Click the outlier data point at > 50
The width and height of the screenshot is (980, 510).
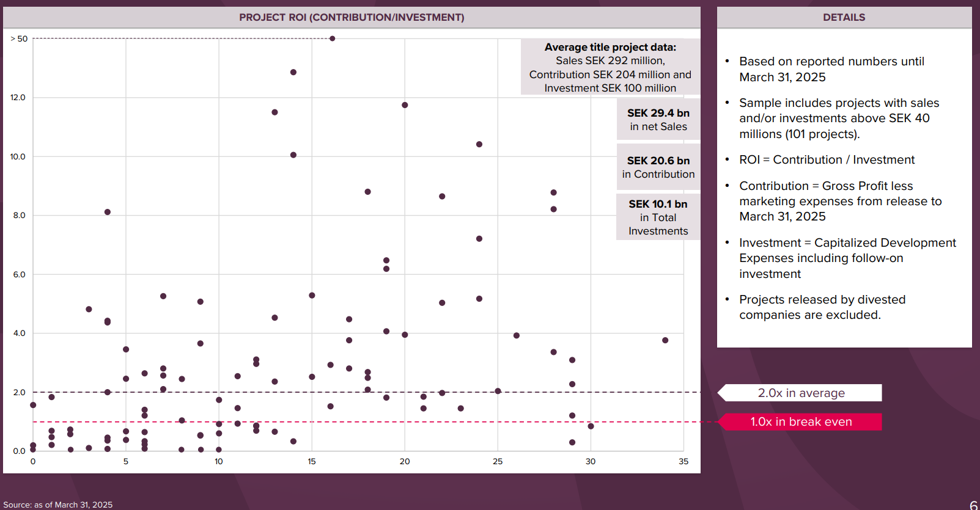[x=332, y=38]
